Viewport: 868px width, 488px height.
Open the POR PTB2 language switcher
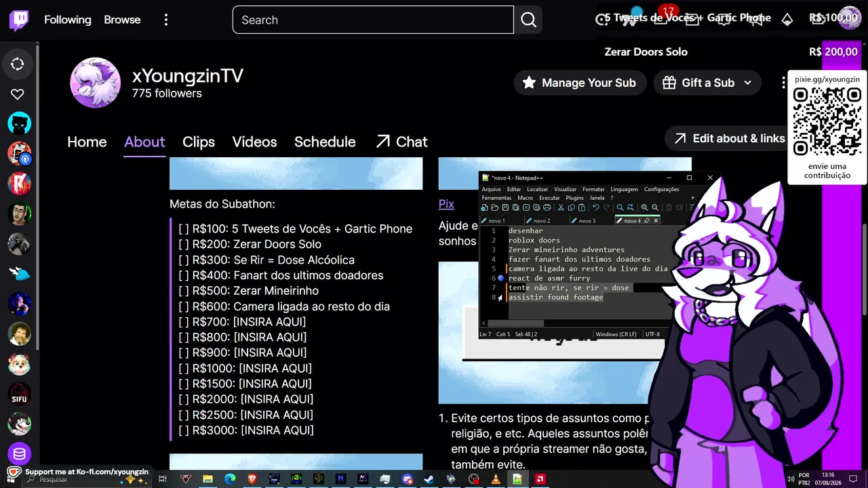[x=804, y=479]
